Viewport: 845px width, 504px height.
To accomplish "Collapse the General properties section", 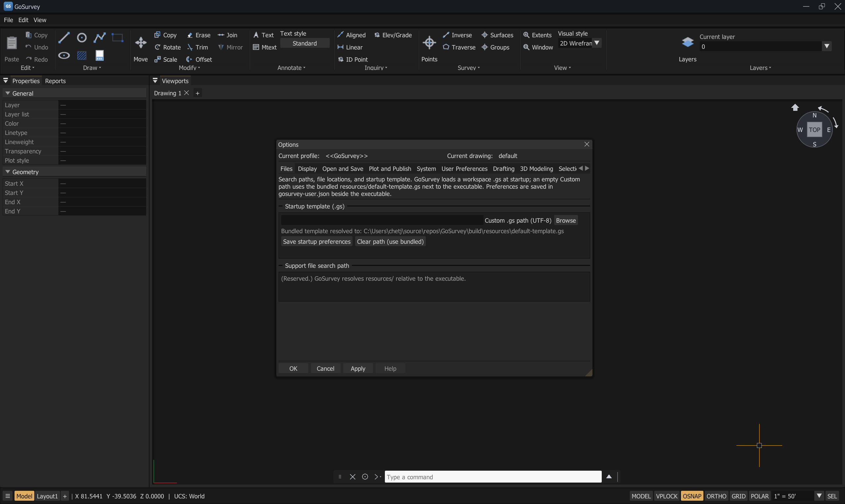I will click(8, 93).
